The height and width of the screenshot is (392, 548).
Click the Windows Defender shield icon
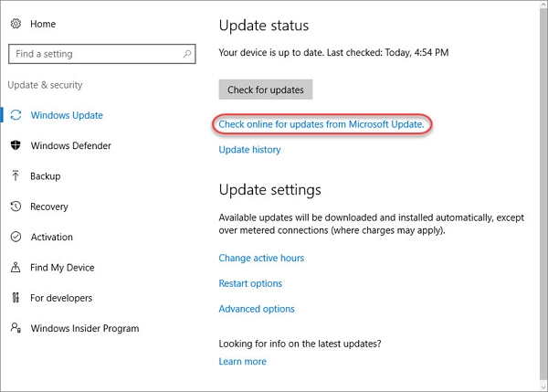click(16, 145)
